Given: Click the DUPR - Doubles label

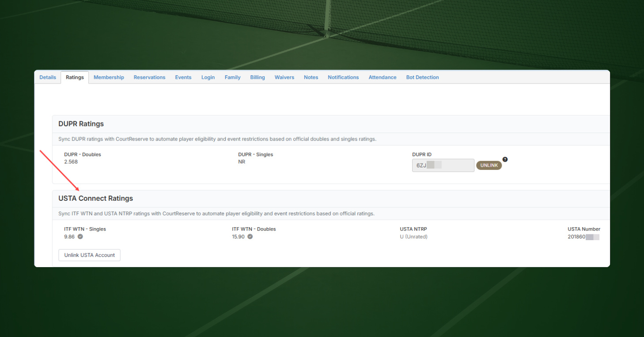Looking at the screenshot, I should [x=83, y=154].
